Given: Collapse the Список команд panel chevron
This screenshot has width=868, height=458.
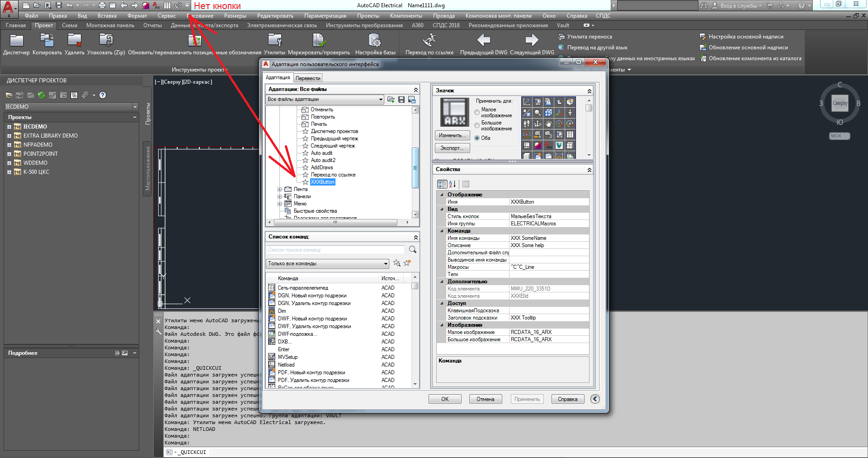Looking at the screenshot, I should pyautogui.click(x=415, y=237).
